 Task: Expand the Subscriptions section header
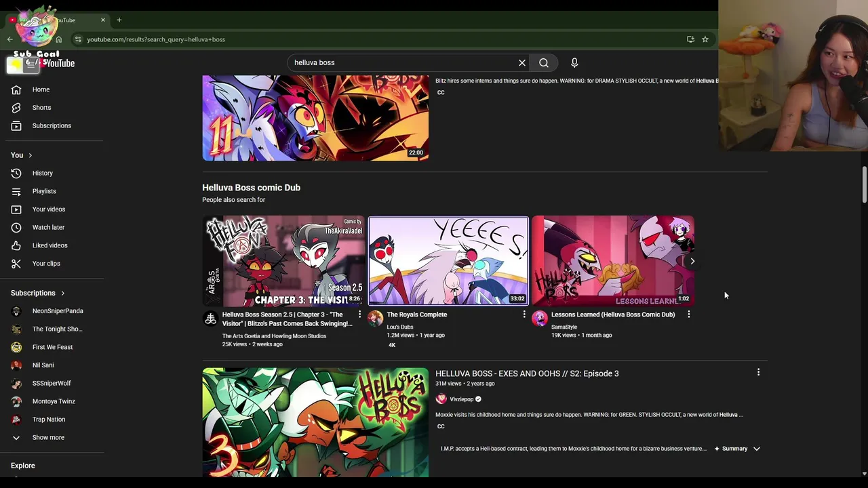tap(38, 293)
